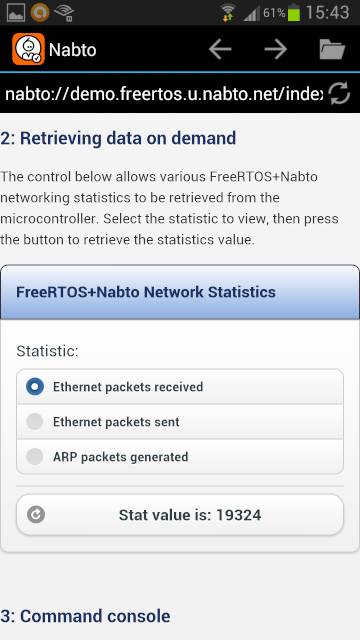Tap the battery indicator in status bar
Viewport: 360px width, 640px height.
pyautogui.click(x=293, y=13)
